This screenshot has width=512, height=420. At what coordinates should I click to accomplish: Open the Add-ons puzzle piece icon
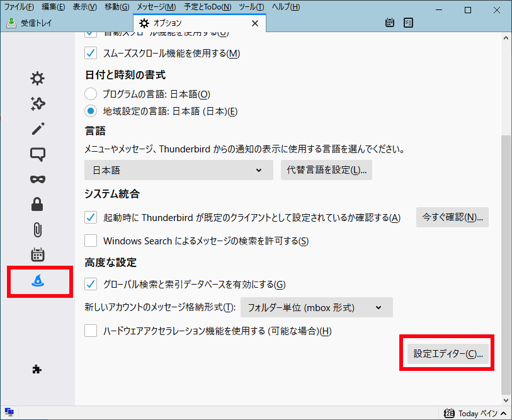tap(37, 369)
